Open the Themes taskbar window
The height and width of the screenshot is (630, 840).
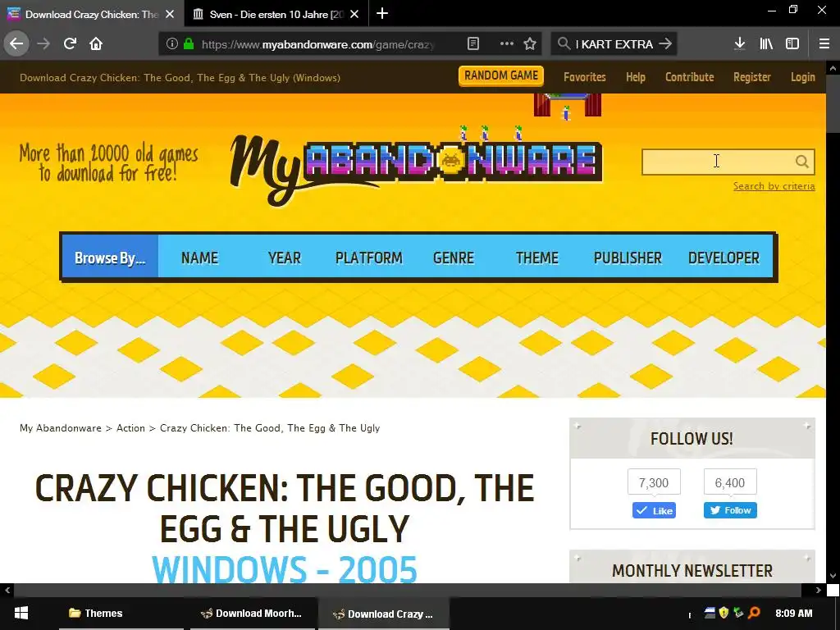click(x=121, y=614)
